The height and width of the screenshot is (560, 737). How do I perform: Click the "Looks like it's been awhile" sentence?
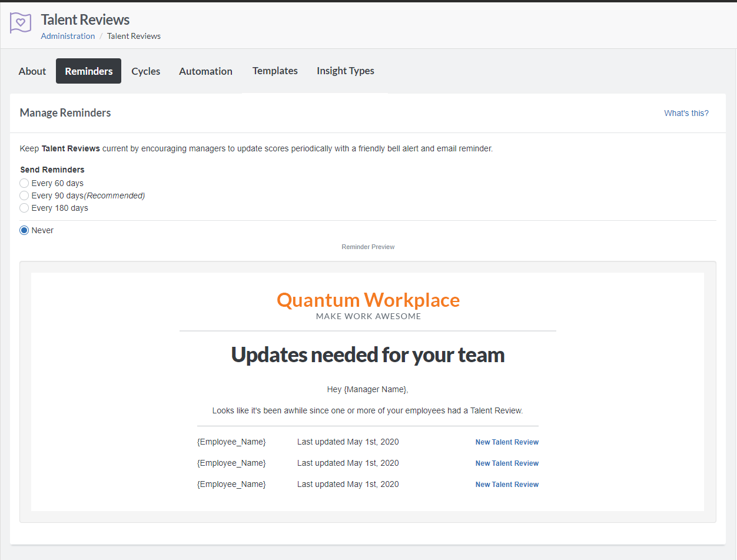[368, 410]
